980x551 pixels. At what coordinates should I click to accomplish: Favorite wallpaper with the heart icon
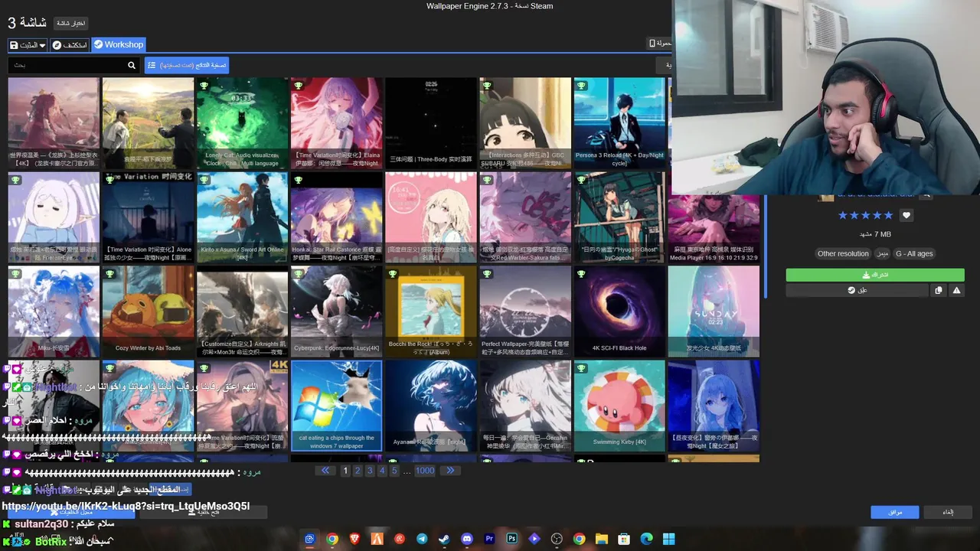coord(906,215)
